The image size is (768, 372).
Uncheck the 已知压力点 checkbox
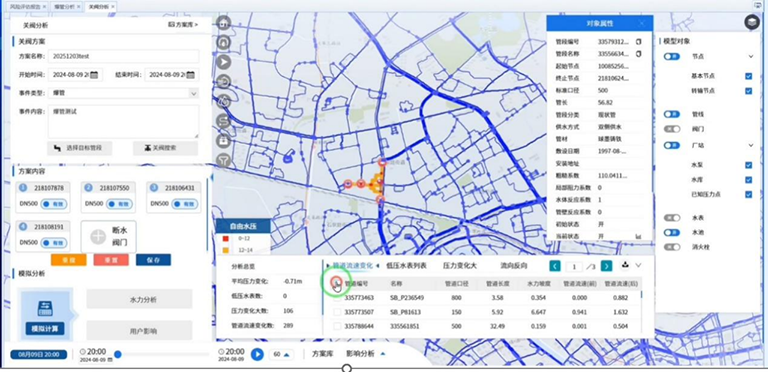pos(748,194)
